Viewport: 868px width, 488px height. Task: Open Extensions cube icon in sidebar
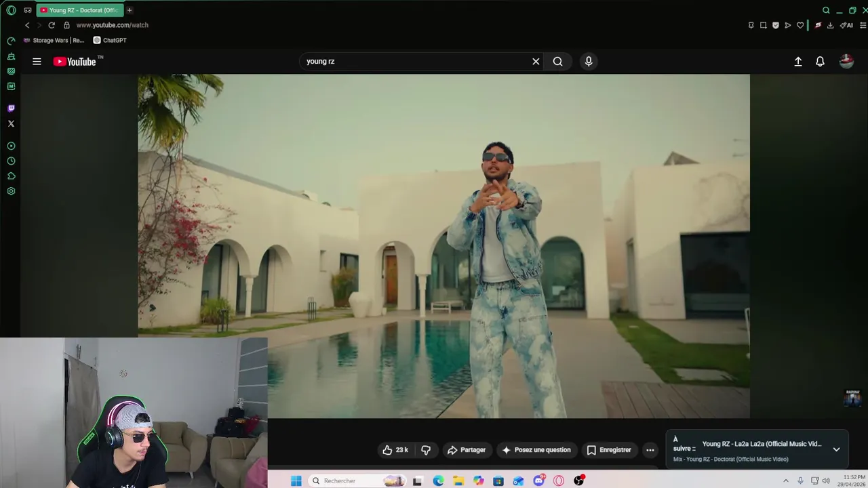11,176
